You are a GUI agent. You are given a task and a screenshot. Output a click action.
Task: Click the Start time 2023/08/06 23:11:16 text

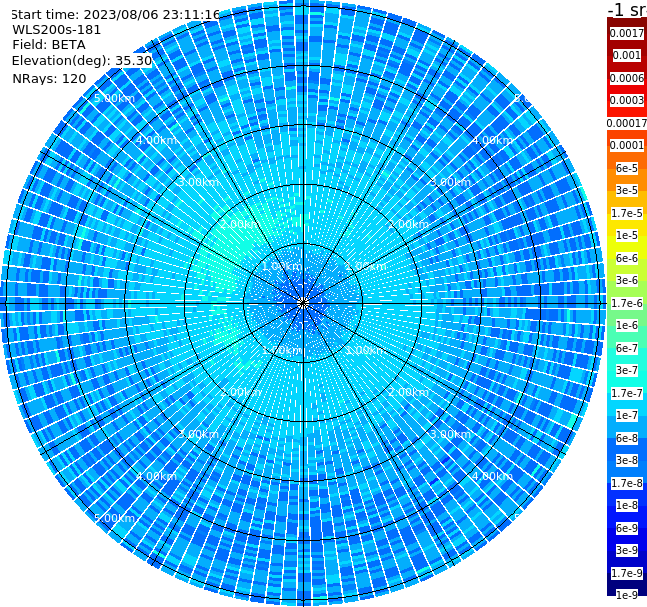pyautogui.click(x=115, y=15)
